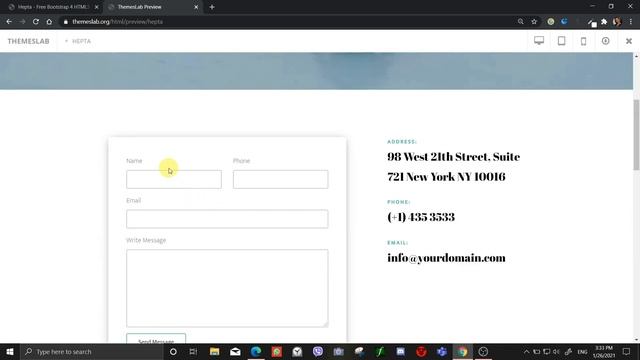Screen dimensions: 640x360
Task: Reload the current page
Action: (36, 22)
